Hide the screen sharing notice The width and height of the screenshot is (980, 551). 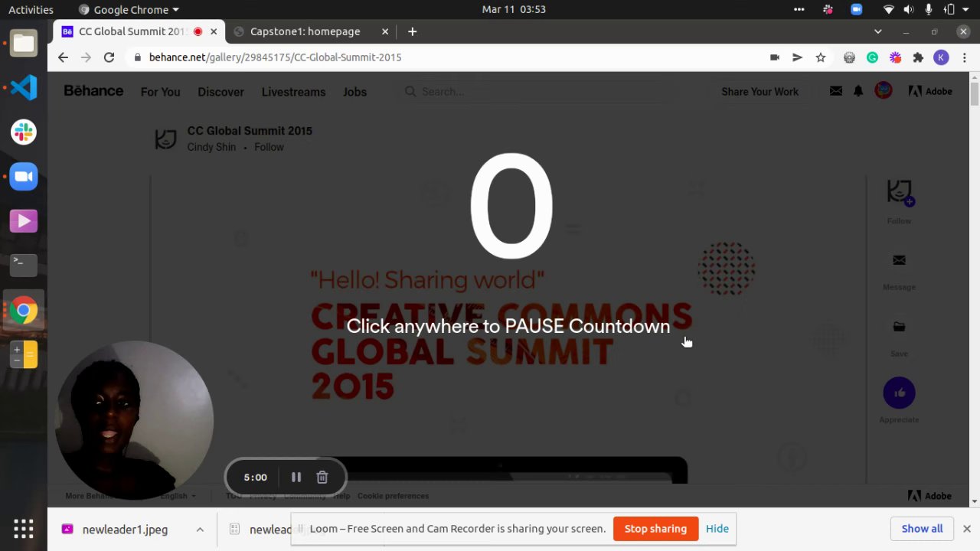tap(717, 529)
